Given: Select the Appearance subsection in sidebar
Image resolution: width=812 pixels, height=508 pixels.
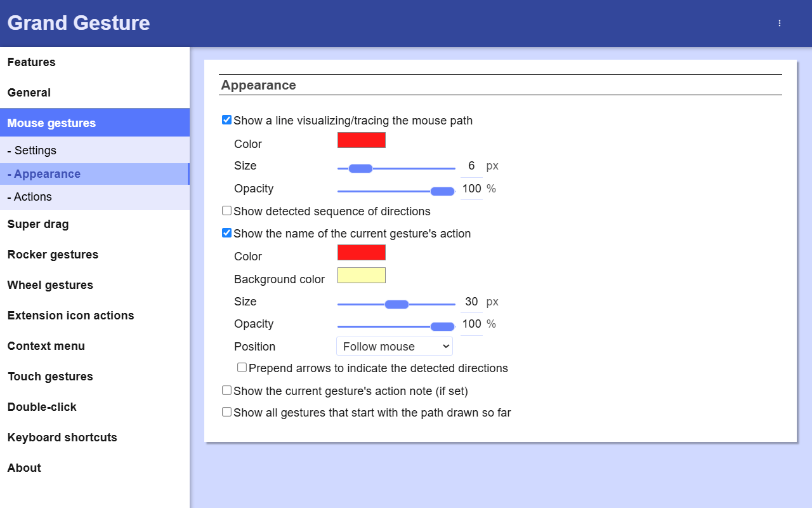Looking at the screenshot, I should [95, 174].
